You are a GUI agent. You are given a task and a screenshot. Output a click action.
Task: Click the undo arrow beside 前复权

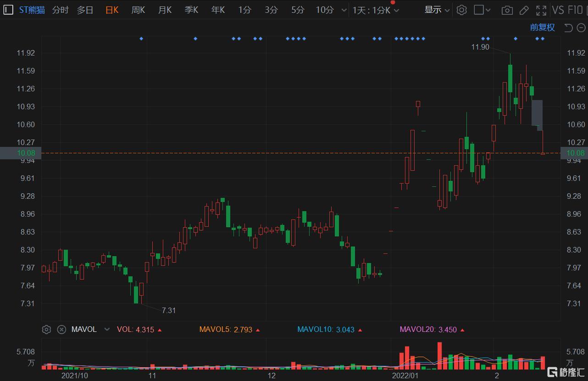pos(568,28)
